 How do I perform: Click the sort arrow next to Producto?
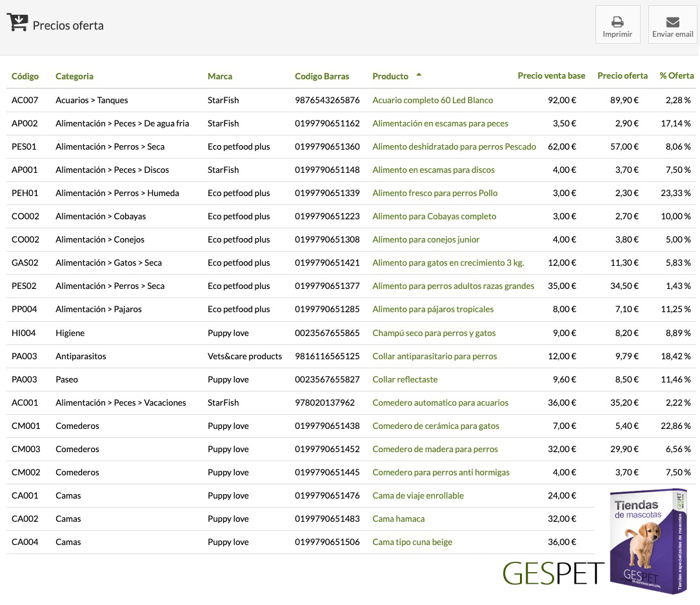coord(419,75)
